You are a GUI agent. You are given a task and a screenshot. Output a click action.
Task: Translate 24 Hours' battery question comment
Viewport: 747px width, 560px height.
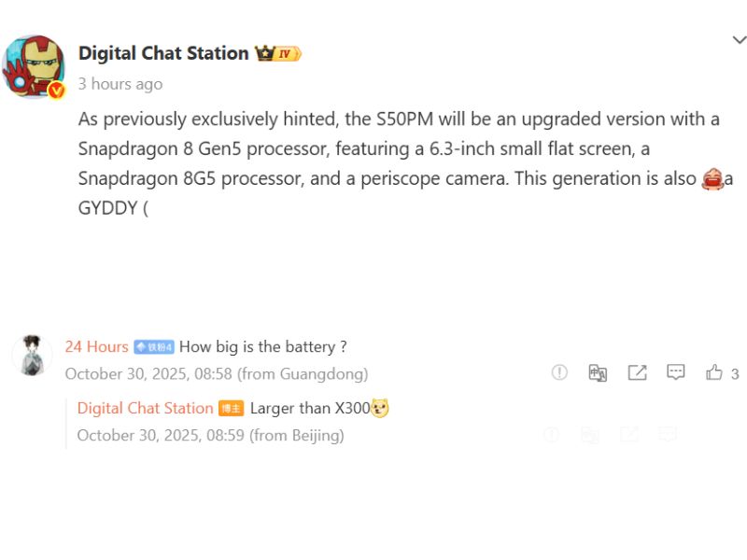[x=598, y=372]
